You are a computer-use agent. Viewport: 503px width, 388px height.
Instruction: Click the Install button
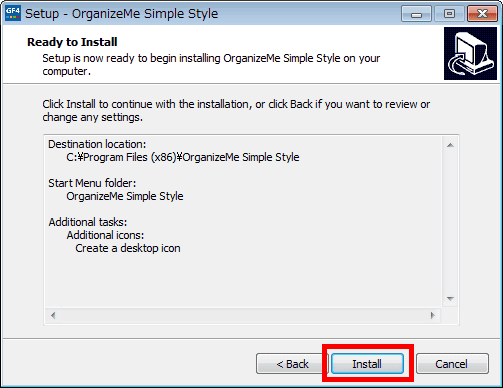[367, 364]
